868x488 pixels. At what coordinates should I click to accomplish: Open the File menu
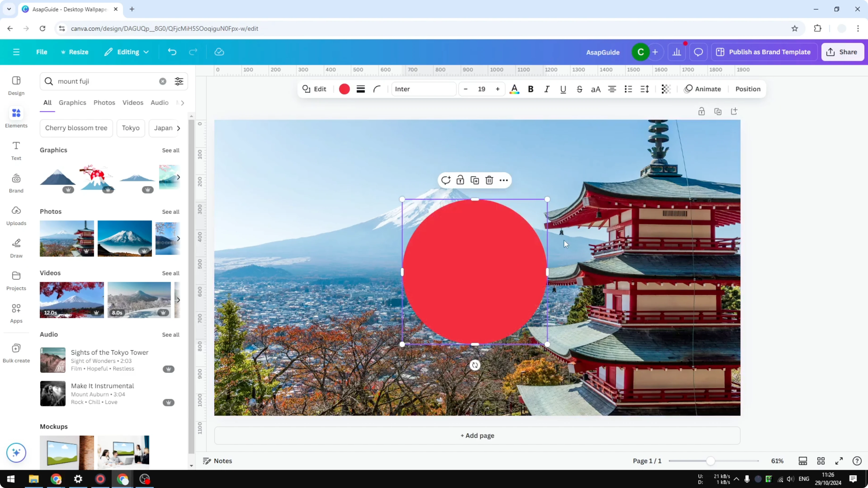[42, 52]
